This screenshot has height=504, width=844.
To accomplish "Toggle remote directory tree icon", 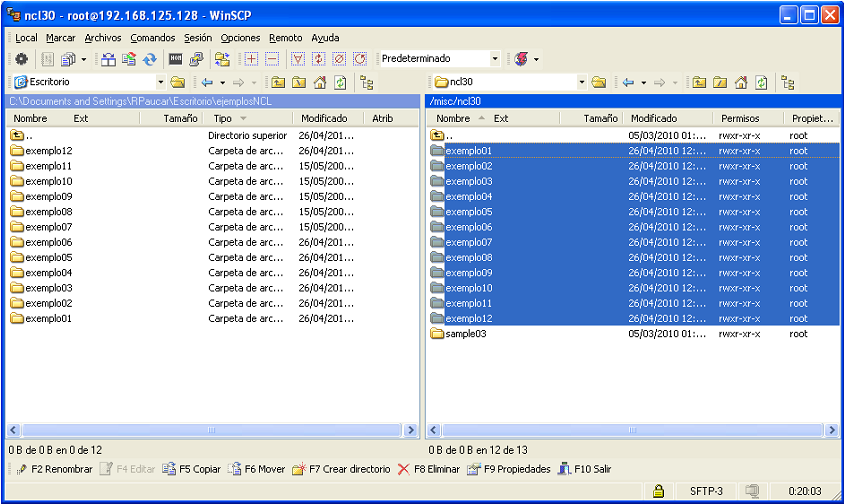I will pos(788,82).
